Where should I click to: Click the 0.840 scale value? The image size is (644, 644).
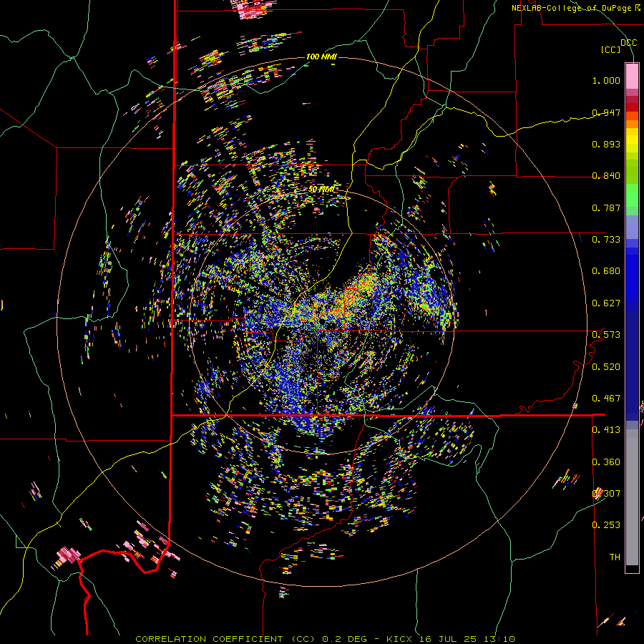click(x=606, y=176)
